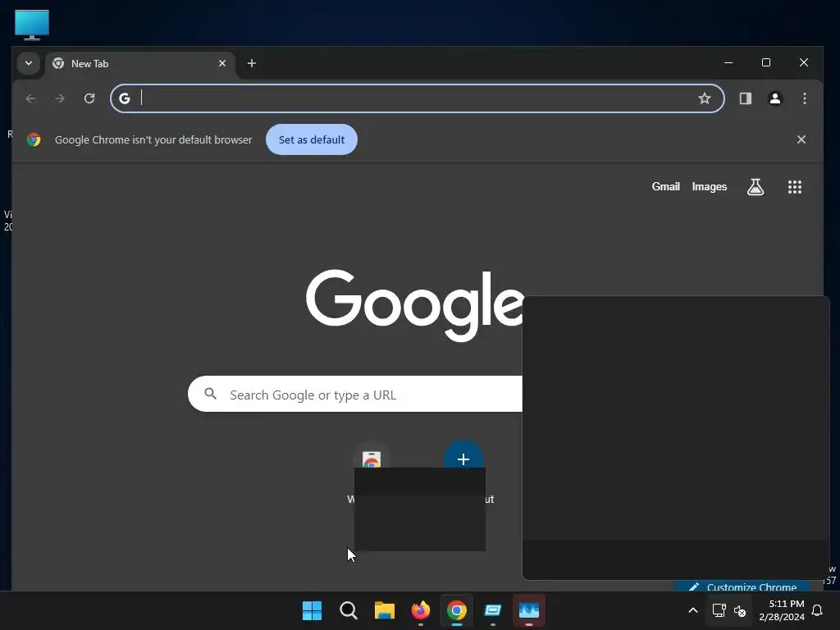Select the New Tab tab

[140, 64]
